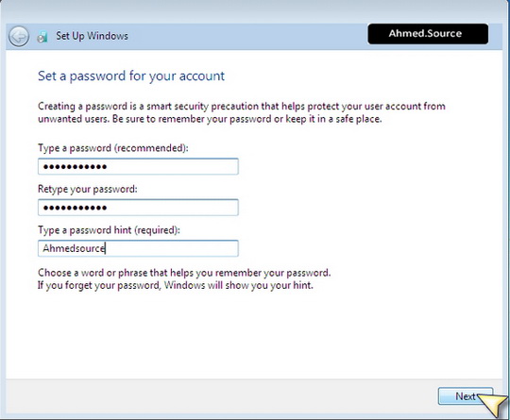Click the 'Set Up Windows' title text

point(92,36)
